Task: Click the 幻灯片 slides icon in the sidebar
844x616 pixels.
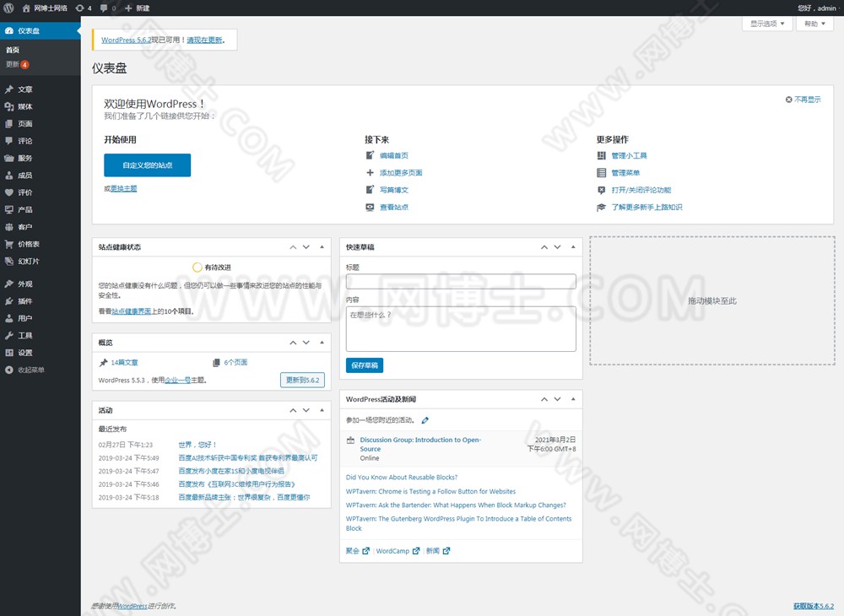Action: [x=9, y=262]
